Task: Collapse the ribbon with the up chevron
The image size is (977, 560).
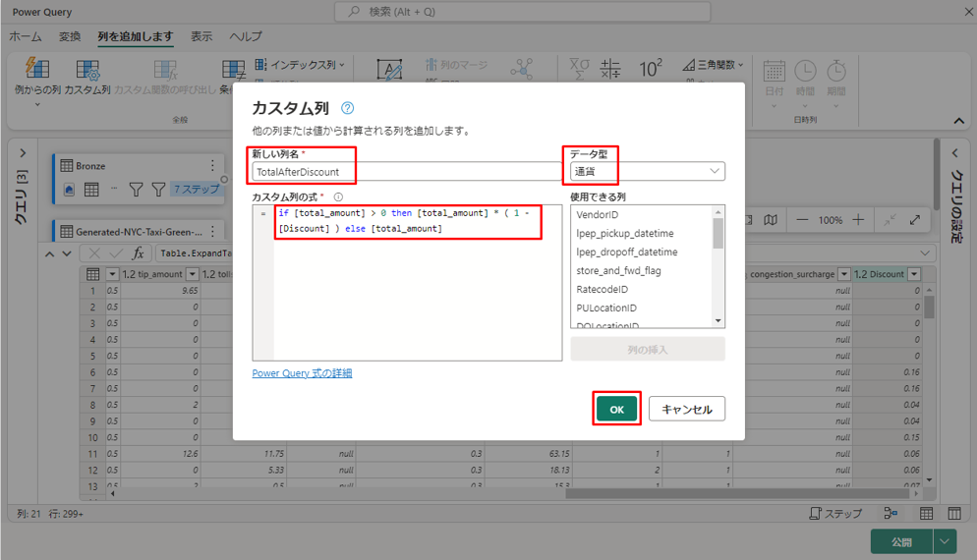Action: 959,121
